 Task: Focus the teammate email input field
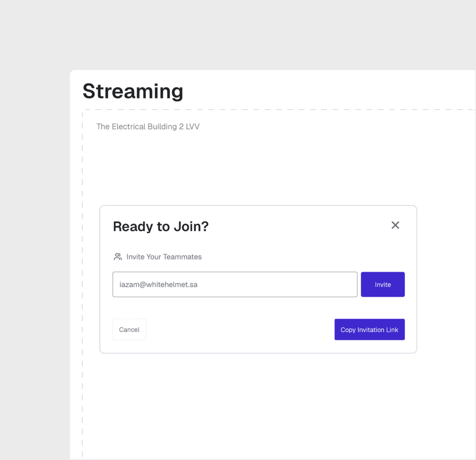pyautogui.click(x=235, y=284)
